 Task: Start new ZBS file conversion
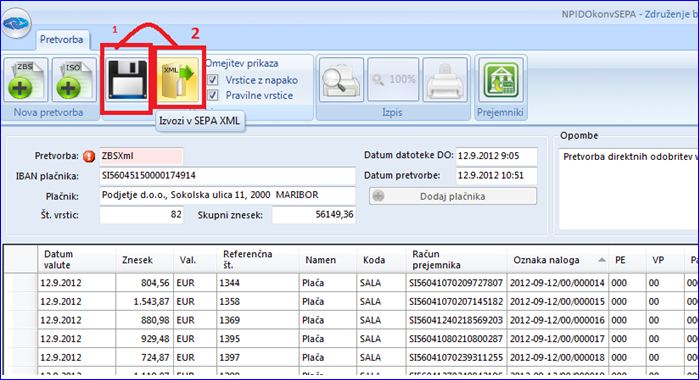click(x=26, y=80)
